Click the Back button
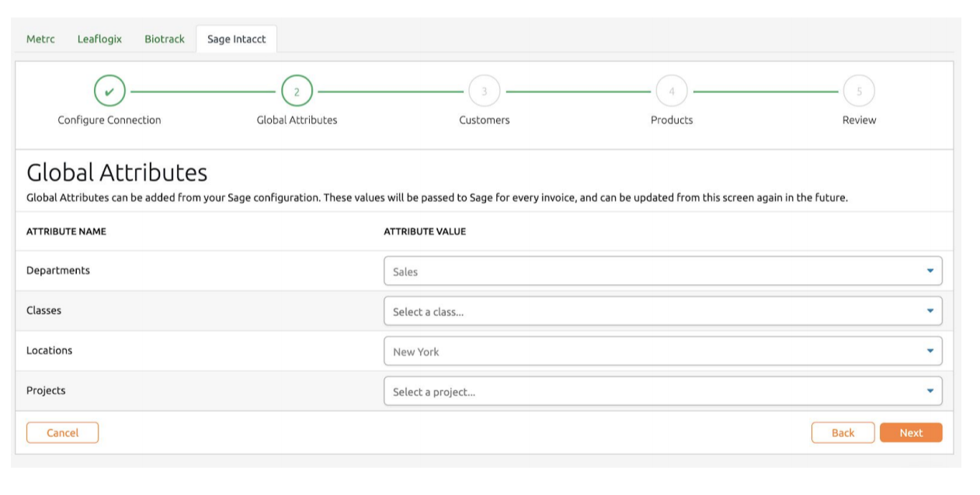Viewport: 980px width, 495px height. [x=843, y=433]
